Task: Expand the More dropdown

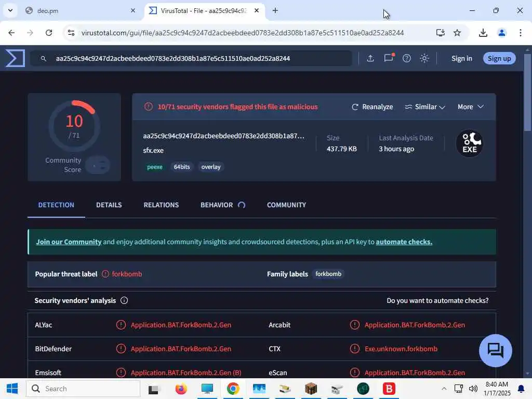Action: click(x=471, y=107)
